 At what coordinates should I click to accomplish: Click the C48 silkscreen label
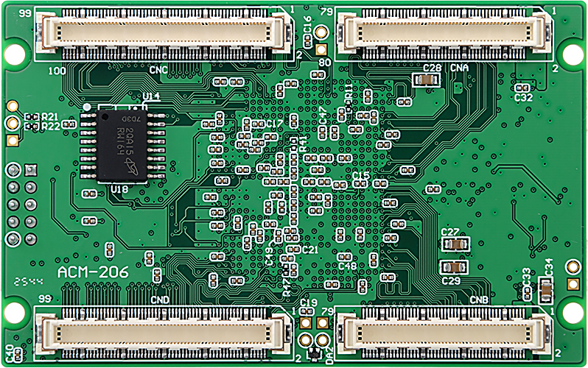347,266
